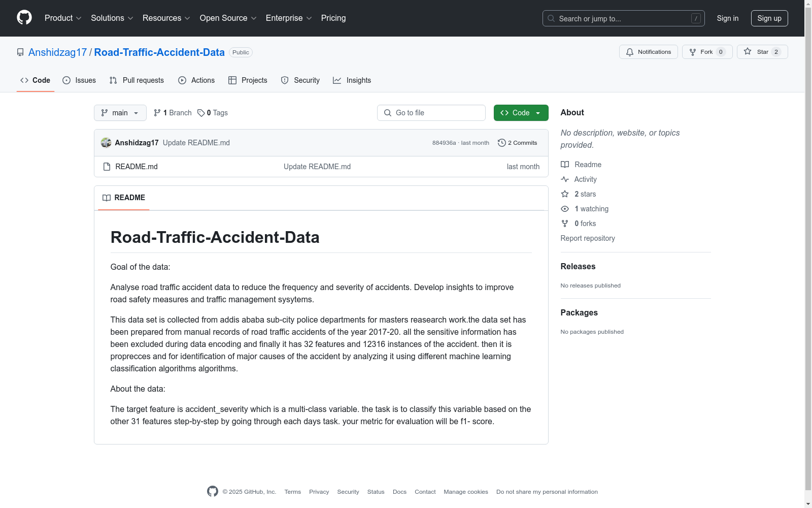
Task: Open the Enterprise dropdown
Action: tap(289, 18)
